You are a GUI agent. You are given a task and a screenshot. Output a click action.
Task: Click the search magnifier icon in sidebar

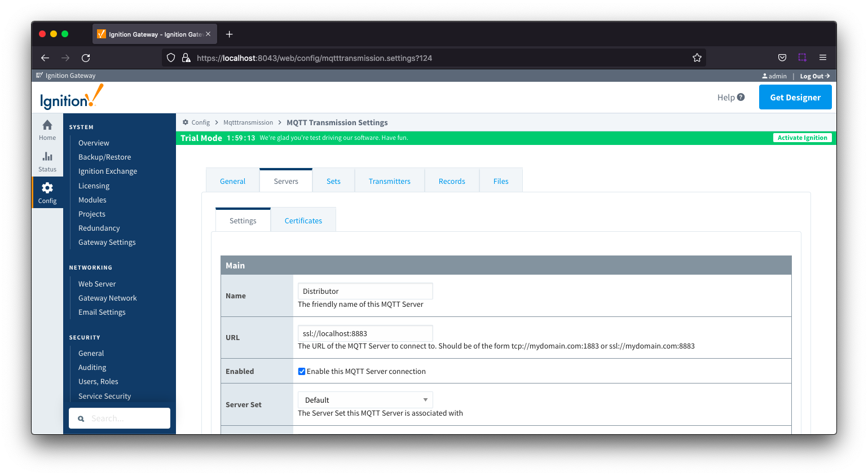[x=81, y=418]
